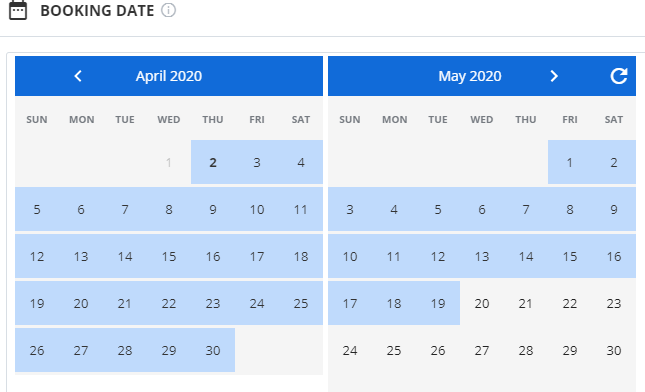Choose April 30 on the calendar
Screen dimensions: 645x392
[x=213, y=350]
